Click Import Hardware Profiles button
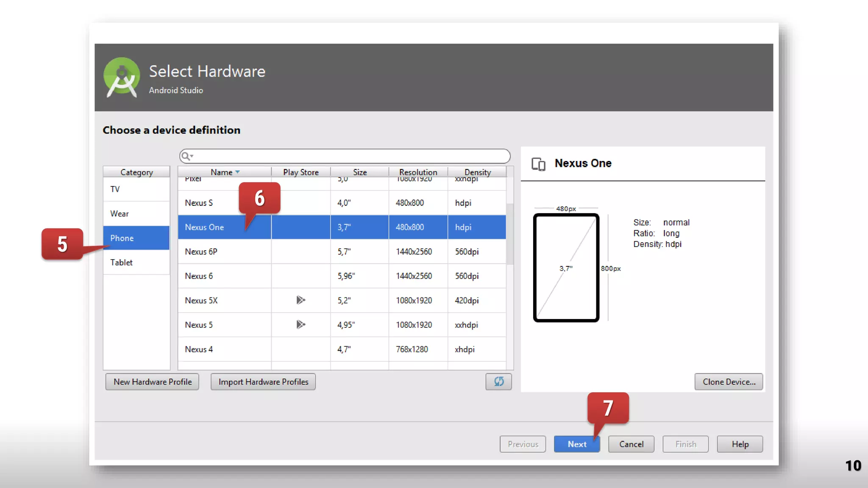868x488 pixels. 263,382
